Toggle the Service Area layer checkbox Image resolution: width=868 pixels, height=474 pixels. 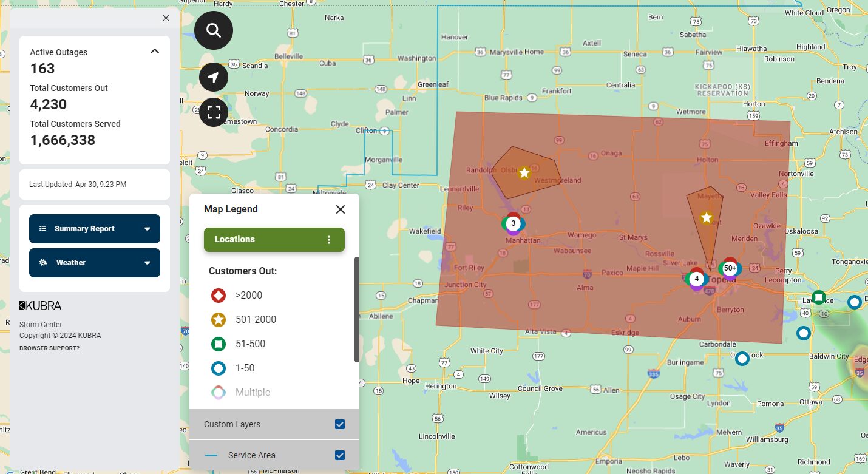[x=340, y=455]
